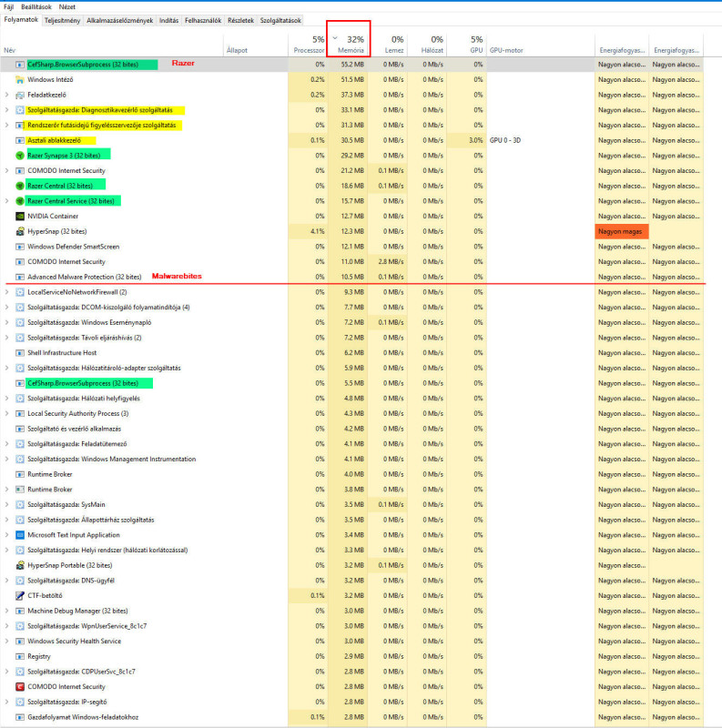Expand Rendszerőr futásidejű figyelésszervezője szolgáltatás

click(x=6, y=125)
